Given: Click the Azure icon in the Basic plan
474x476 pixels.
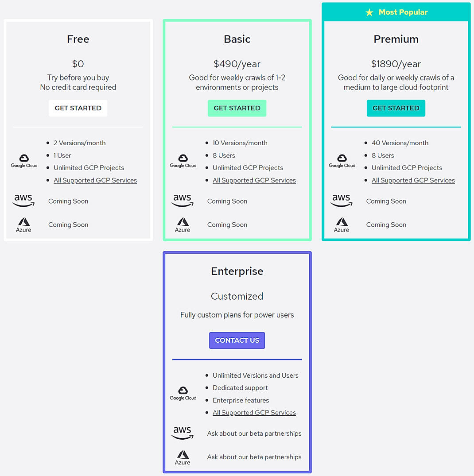Looking at the screenshot, I should [x=183, y=224].
